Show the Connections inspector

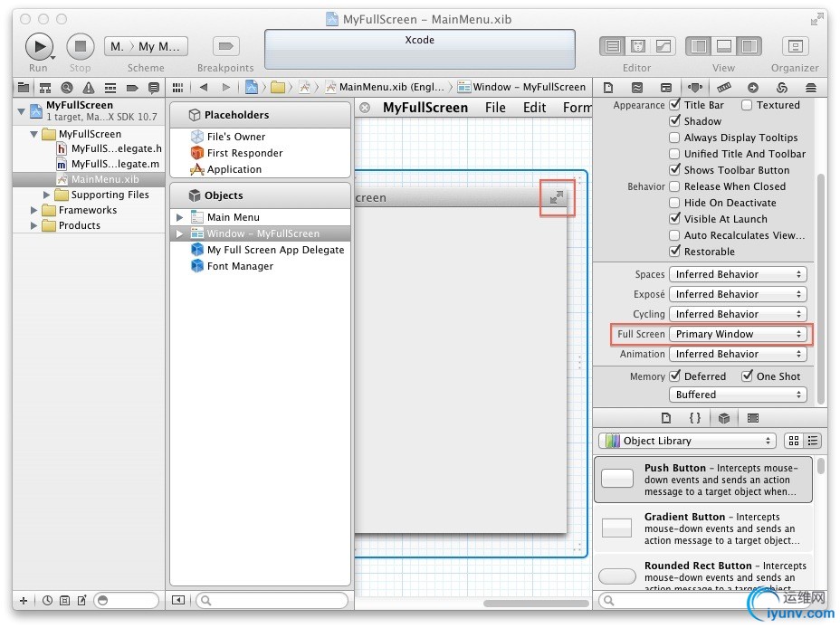(753, 87)
